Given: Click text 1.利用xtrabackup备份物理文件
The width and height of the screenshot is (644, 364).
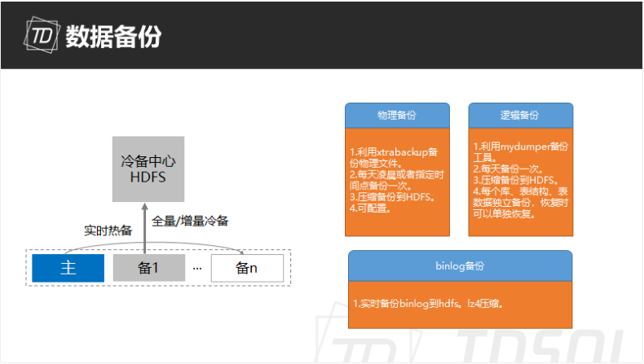Looking at the screenshot, I should (x=394, y=158).
